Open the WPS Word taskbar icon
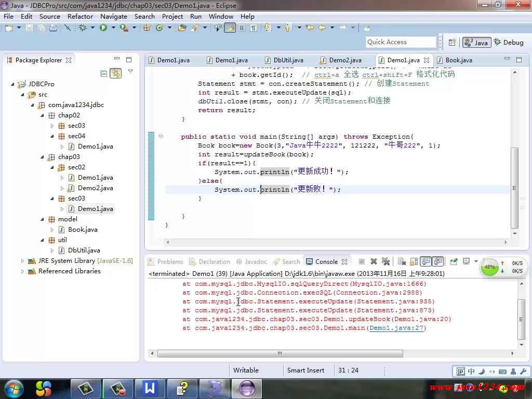Viewport: 532px width, 399px height. 150,389
